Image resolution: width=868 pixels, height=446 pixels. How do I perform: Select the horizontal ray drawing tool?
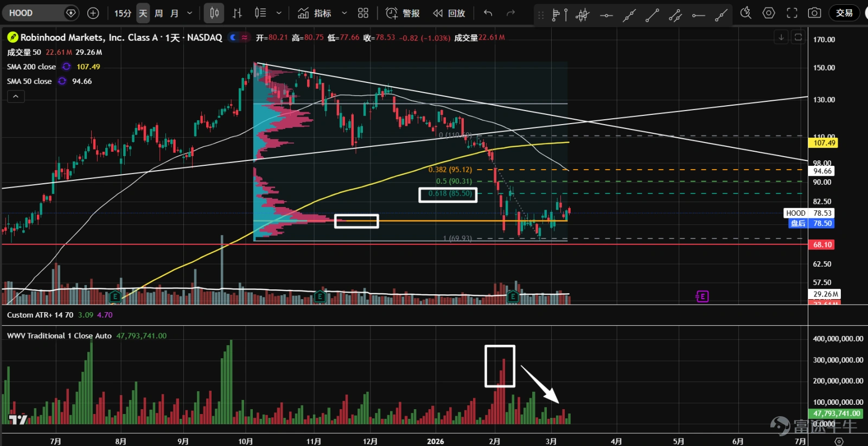pyautogui.click(x=698, y=15)
